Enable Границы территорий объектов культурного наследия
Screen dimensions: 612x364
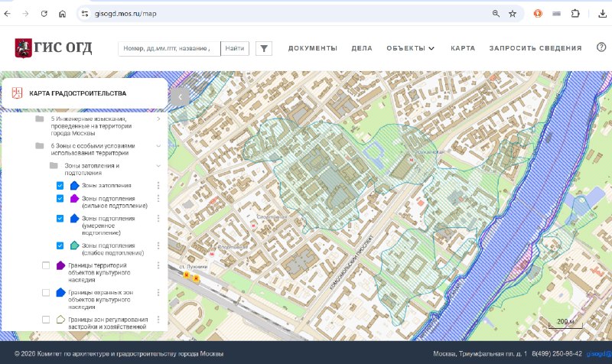tap(46, 265)
